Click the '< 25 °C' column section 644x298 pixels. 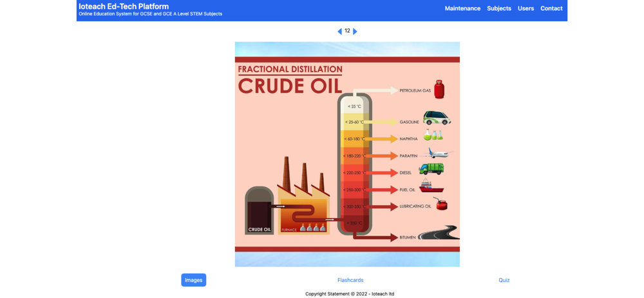354,106
